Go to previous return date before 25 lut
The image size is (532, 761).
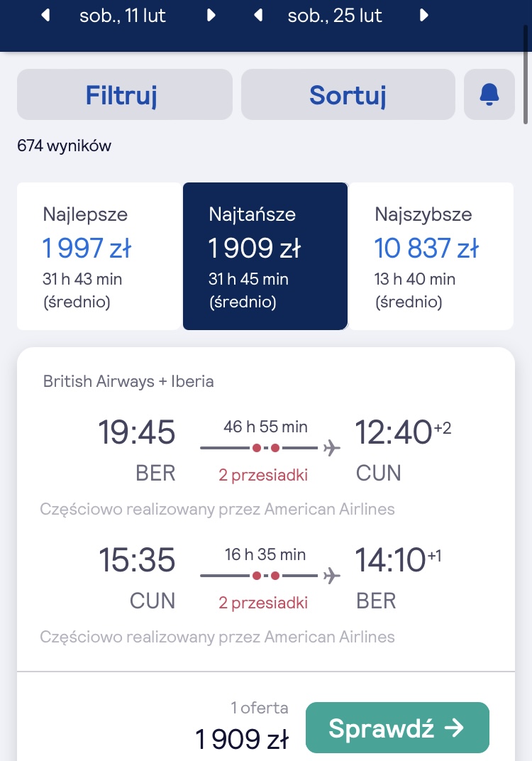pyautogui.click(x=258, y=16)
